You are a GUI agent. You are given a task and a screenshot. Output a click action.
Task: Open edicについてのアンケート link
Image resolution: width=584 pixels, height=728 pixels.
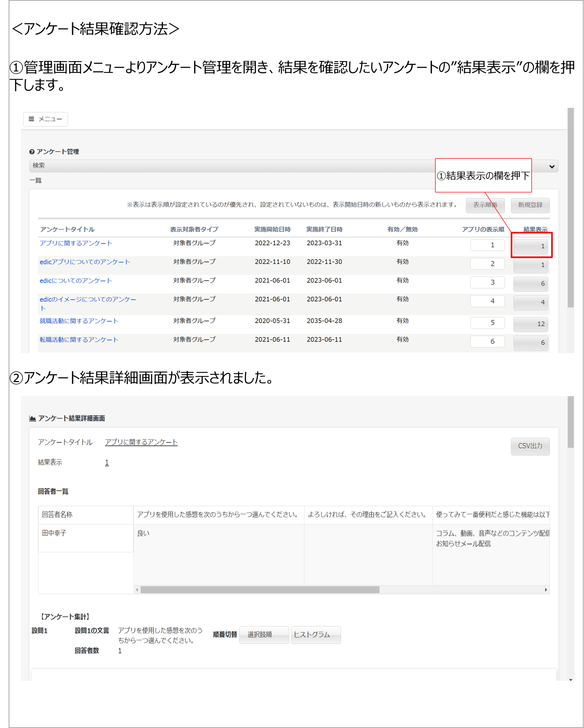tap(76, 281)
